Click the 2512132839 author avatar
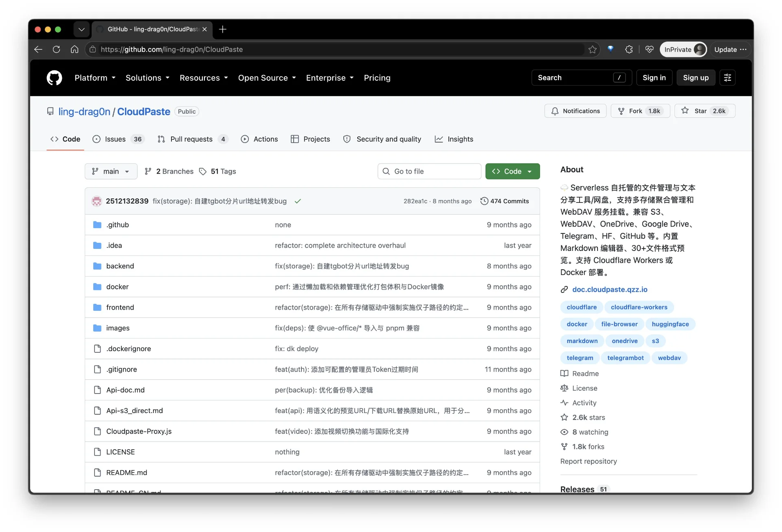The width and height of the screenshot is (782, 532). pyautogui.click(x=97, y=201)
